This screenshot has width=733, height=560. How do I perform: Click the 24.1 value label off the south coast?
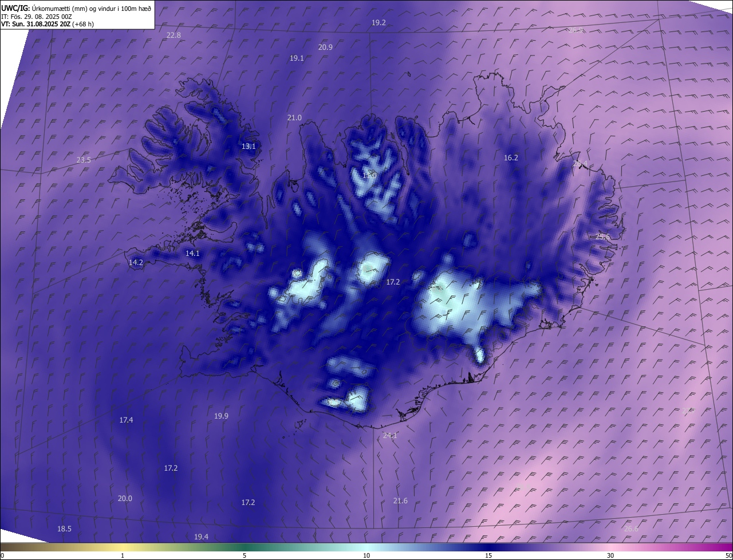pos(389,436)
